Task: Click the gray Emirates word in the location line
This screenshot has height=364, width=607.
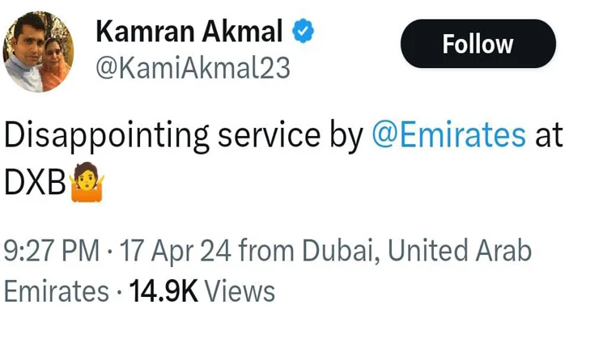Action: tap(56, 291)
